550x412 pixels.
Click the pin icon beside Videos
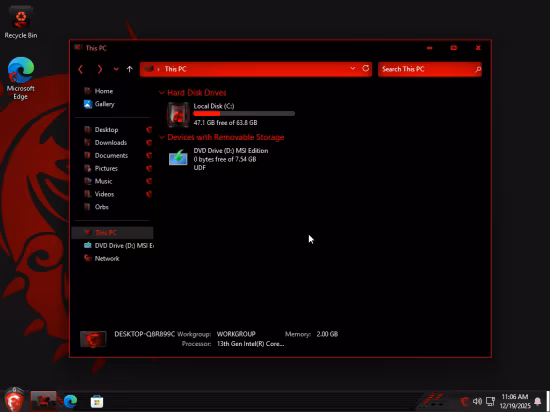[x=149, y=194]
